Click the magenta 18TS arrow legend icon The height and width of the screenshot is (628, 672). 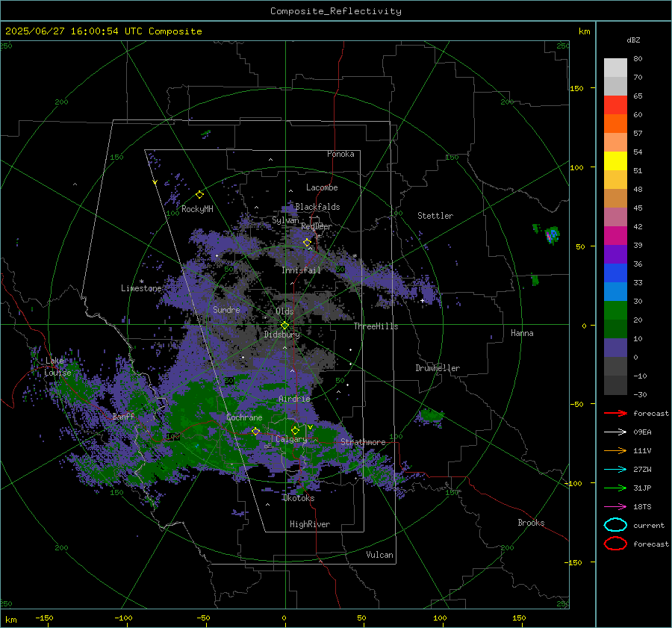tap(615, 507)
